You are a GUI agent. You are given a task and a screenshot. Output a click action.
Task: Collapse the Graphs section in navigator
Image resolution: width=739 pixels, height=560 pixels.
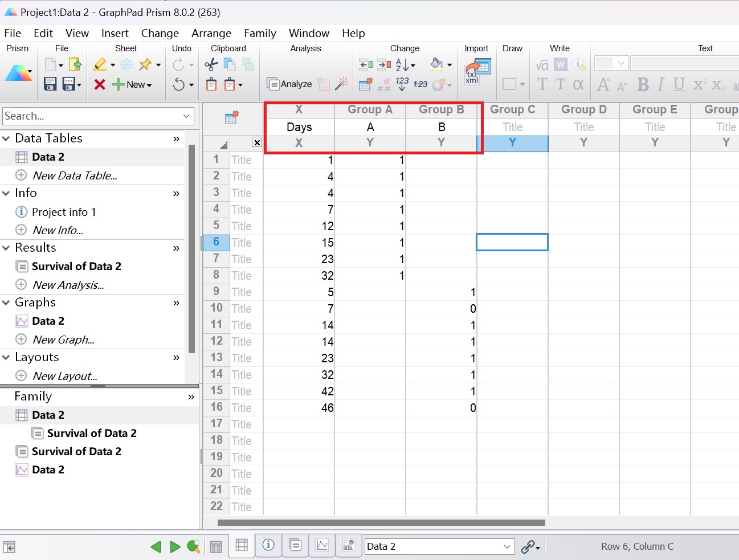click(6, 303)
